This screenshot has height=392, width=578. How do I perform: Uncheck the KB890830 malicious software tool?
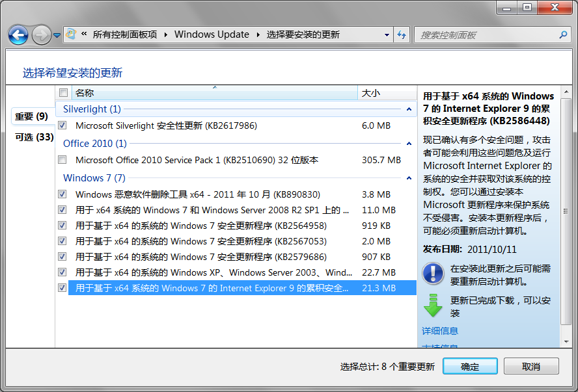(62, 194)
